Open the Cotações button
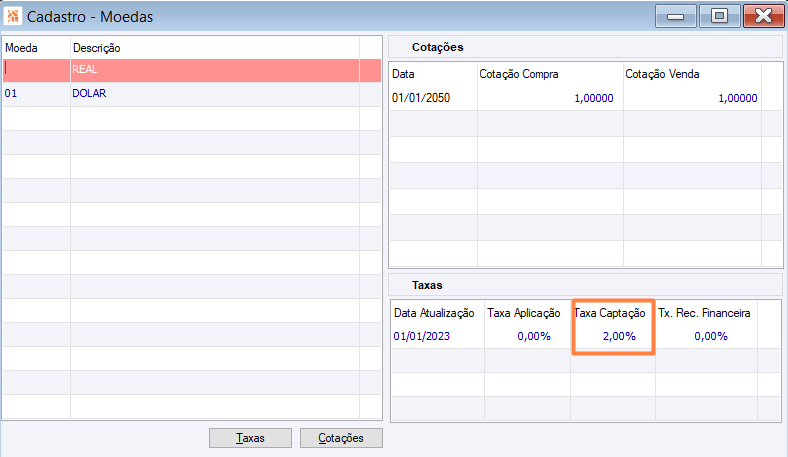788x457 pixels. [x=341, y=438]
